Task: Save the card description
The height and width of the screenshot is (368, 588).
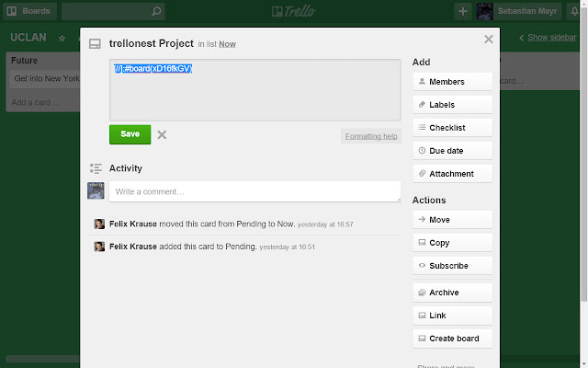Action: (x=130, y=134)
